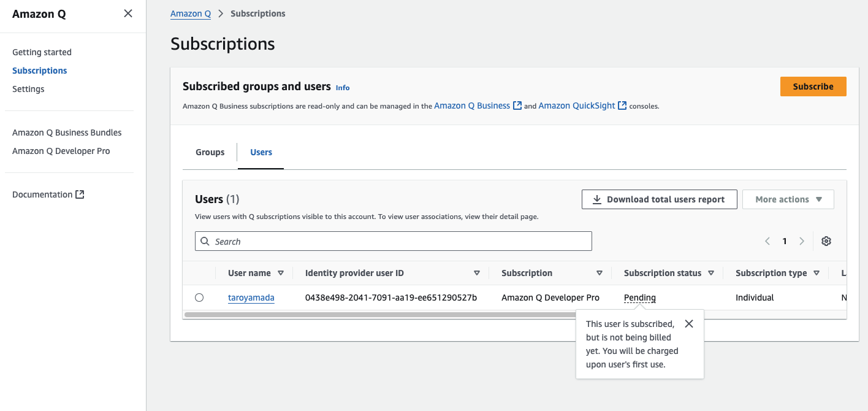
Task: Click the next page arrow icon
Action: 802,240
